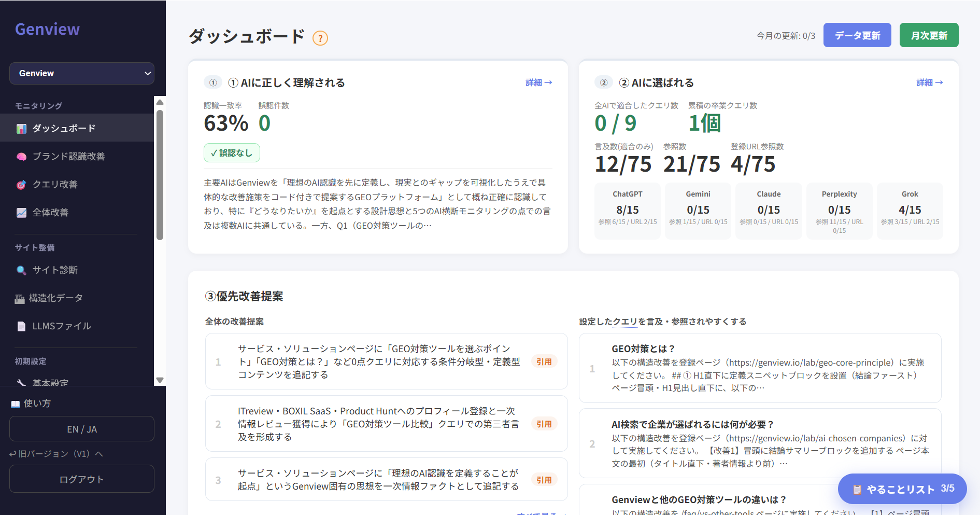Open the GEO対策とは？ query card
The height and width of the screenshot is (515, 980).
pos(760,368)
